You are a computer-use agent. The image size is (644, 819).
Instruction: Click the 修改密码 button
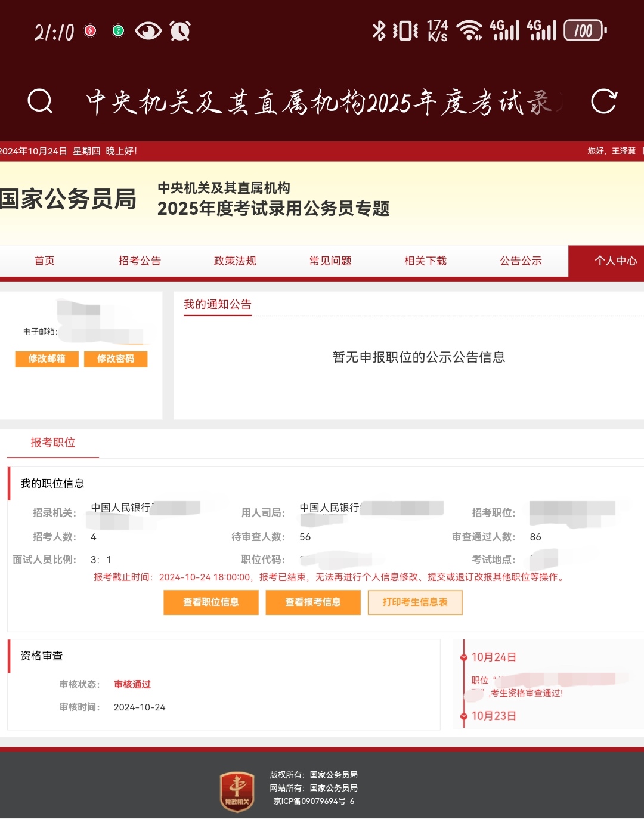click(x=116, y=358)
